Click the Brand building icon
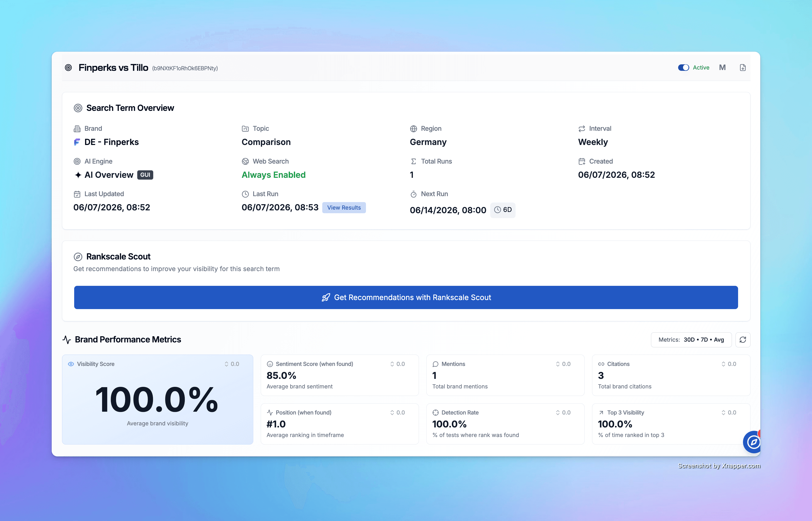Image resolution: width=812 pixels, height=521 pixels. point(77,128)
